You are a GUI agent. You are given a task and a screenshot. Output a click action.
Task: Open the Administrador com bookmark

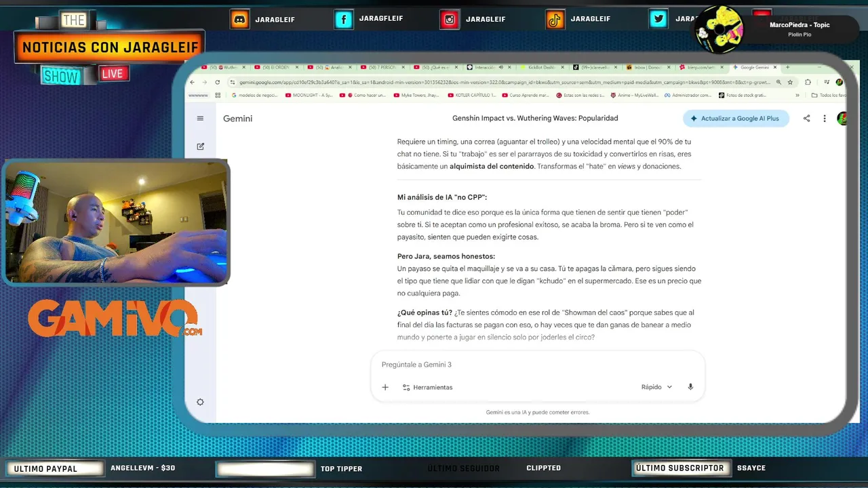(x=688, y=96)
